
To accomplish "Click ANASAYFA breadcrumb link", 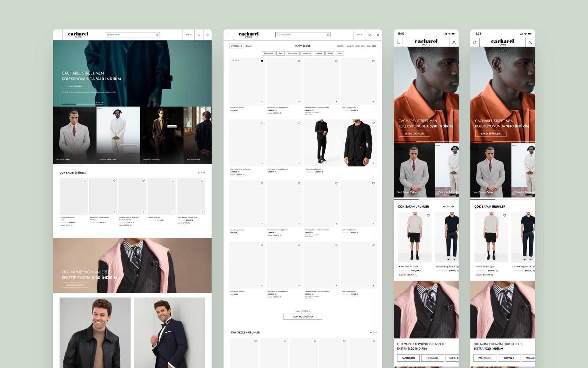I will pos(350,46).
